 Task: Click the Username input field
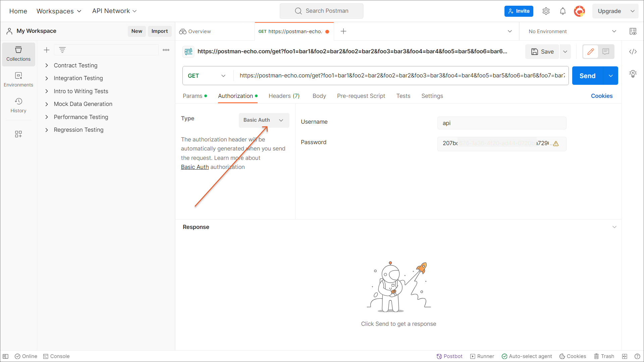[501, 123]
